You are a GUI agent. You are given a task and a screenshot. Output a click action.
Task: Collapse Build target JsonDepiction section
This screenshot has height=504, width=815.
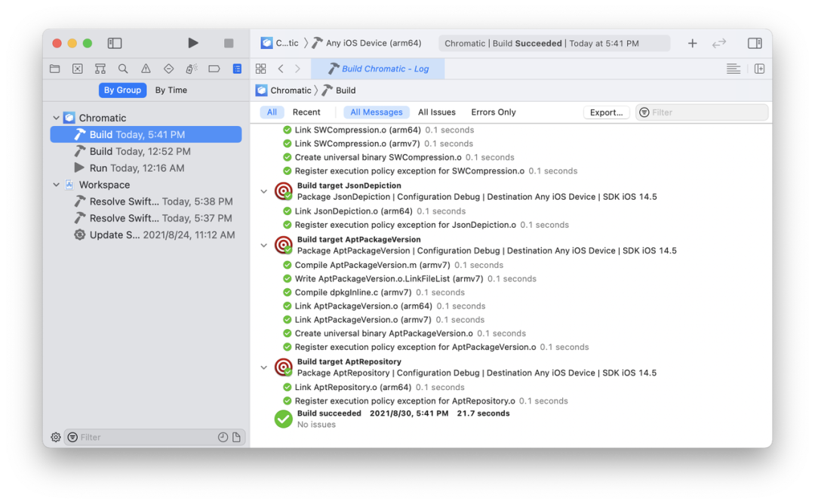pyautogui.click(x=264, y=192)
